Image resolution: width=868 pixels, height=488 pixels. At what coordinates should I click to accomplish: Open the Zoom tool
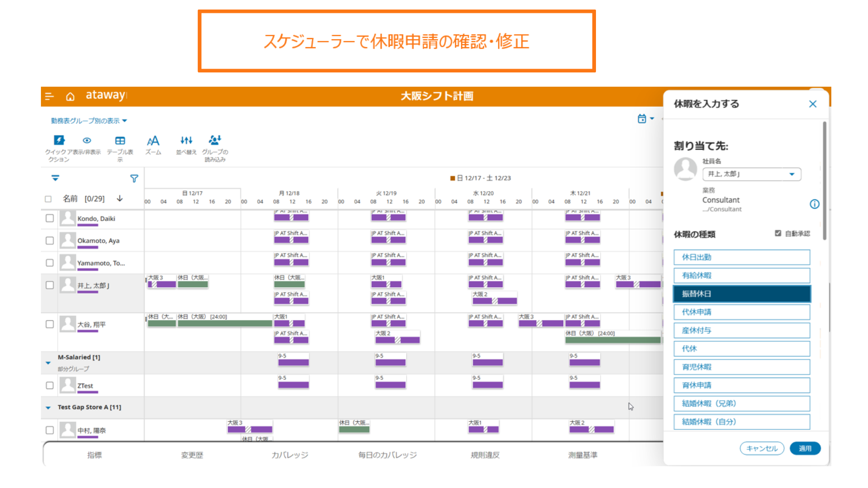(153, 141)
